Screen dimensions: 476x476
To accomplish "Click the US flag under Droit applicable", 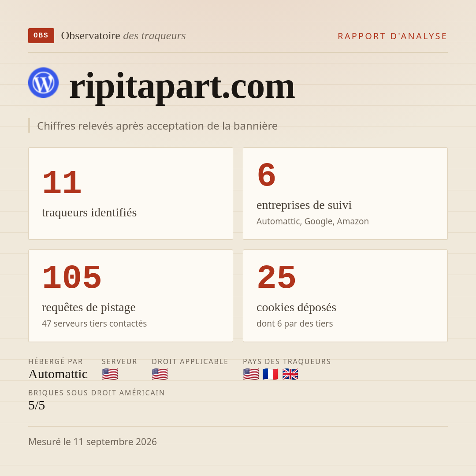I will 160,374.
